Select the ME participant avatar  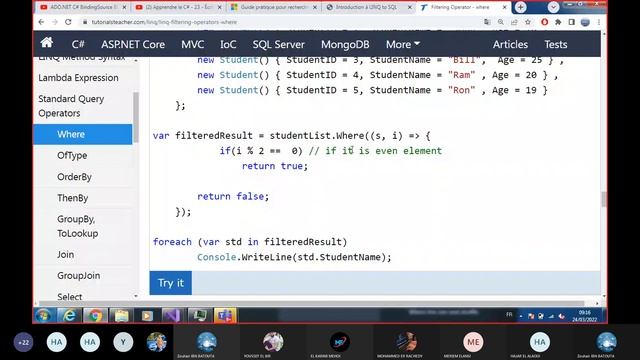coord(473,342)
